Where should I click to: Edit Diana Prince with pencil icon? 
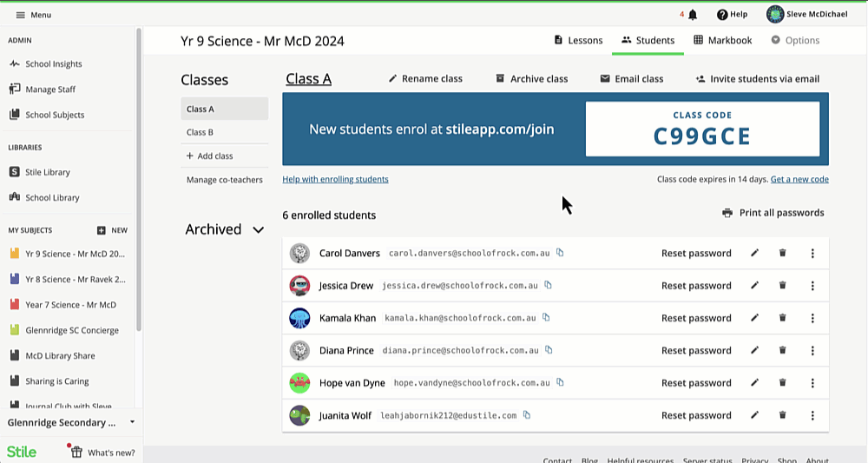(x=754, y=350)
